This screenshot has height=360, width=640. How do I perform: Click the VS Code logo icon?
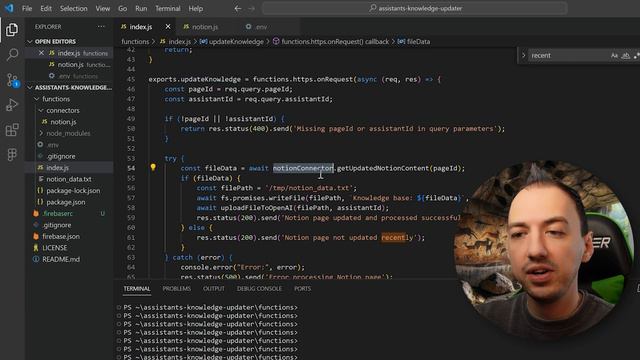pos(9,8)
